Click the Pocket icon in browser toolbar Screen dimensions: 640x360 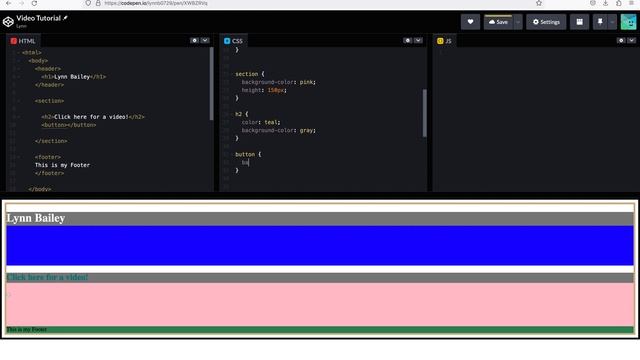(593, 3)
